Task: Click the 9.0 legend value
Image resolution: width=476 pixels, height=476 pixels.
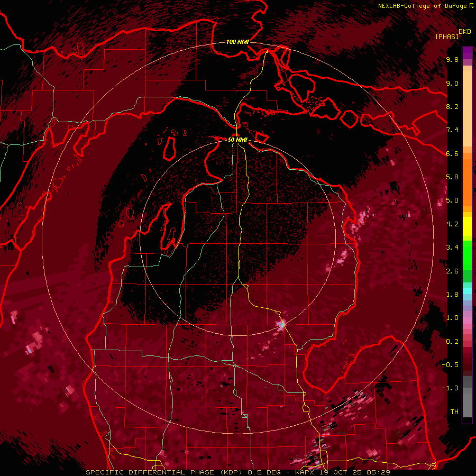Action: point(452,83)
